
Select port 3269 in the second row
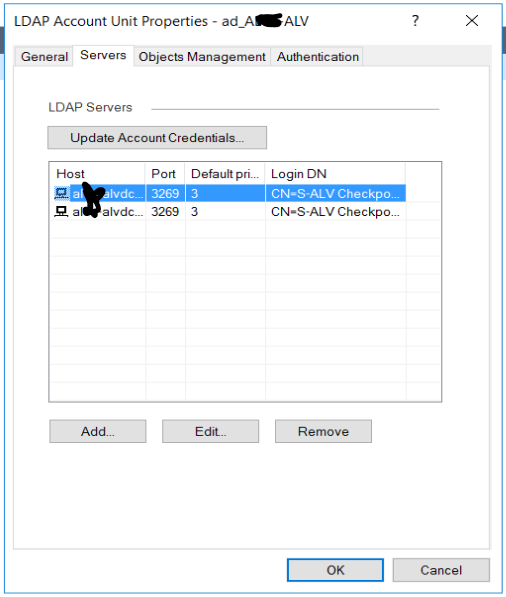(165, 211)
